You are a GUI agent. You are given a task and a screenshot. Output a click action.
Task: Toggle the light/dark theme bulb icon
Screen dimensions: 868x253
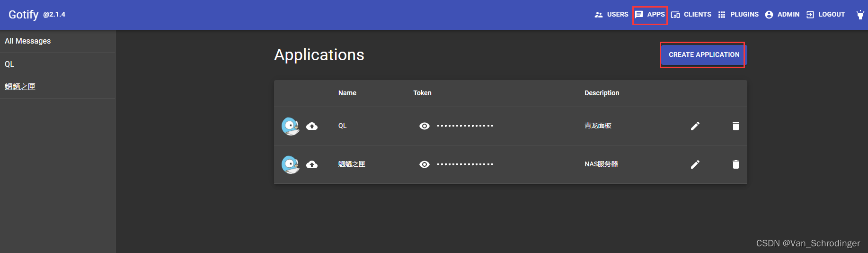click(860, 15)
